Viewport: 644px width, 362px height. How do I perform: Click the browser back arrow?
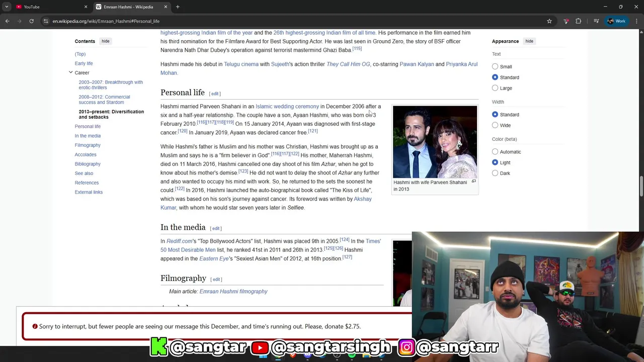(7, 21)
